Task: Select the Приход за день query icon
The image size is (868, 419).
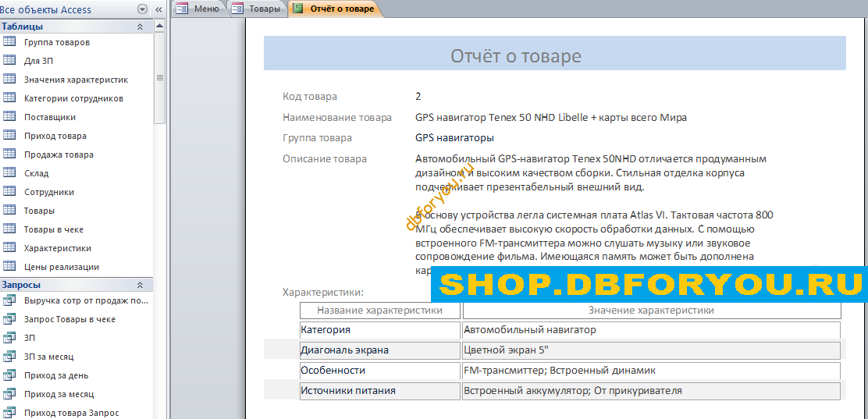Action: coord(9,375)
